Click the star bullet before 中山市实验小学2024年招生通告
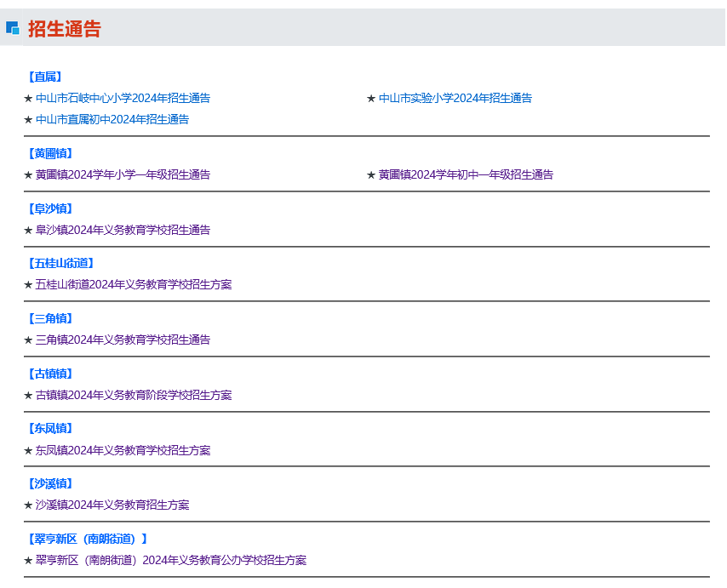The height and width of the screenshot is (588, 727). (x=371, y=98)
